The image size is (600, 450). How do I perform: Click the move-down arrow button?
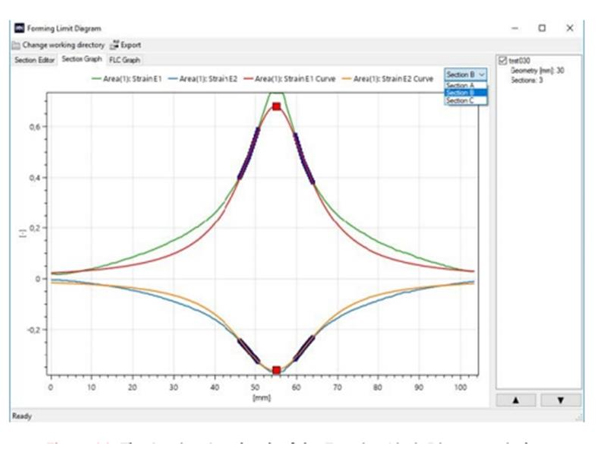pos(560,399)
